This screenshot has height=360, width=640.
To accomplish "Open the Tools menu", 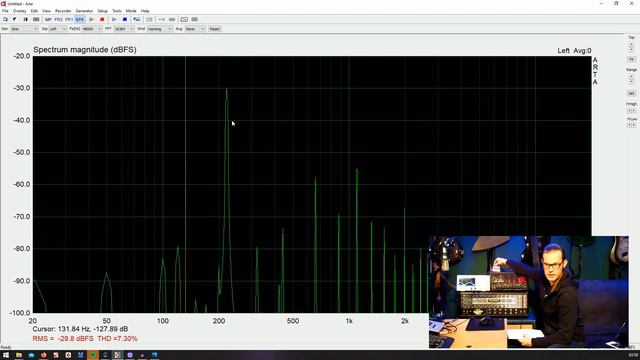I will 117,11.
